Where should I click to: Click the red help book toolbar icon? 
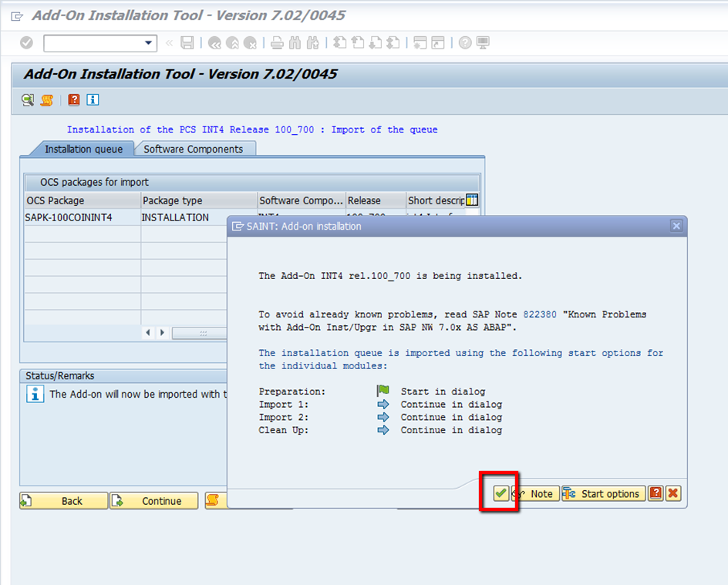(74, 99)
